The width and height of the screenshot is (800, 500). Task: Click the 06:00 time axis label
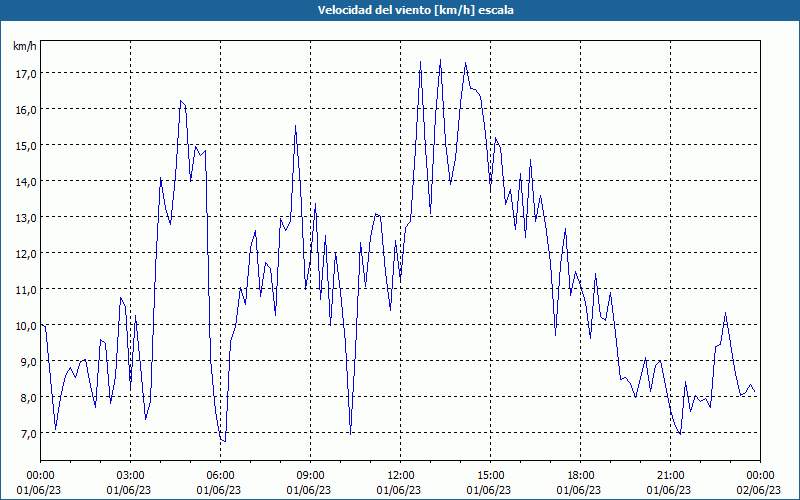coord(220,476)
